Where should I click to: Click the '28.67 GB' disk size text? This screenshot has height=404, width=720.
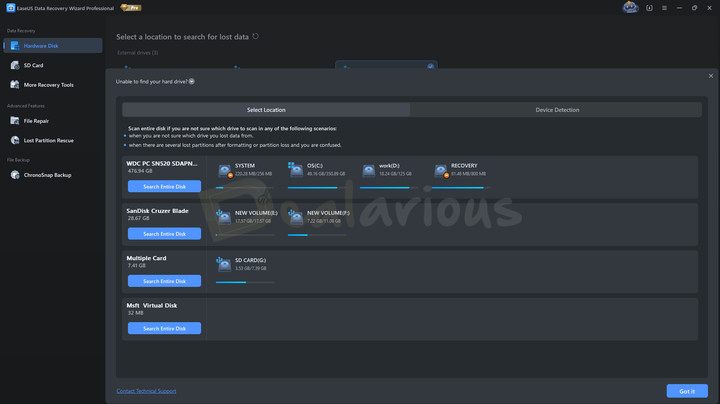tap(139, 219)
